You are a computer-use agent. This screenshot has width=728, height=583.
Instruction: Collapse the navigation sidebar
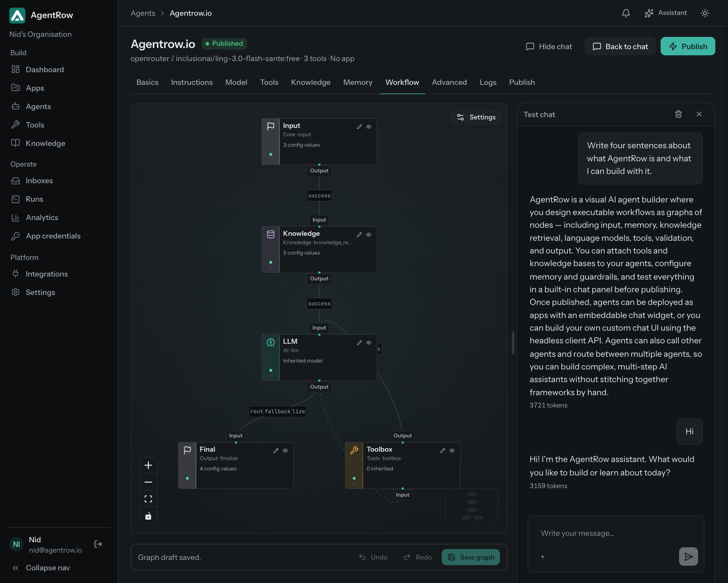41,568
